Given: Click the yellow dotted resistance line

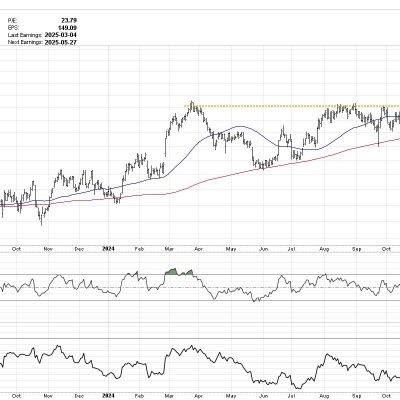Looking at the screenshot, I should (292, 106).
